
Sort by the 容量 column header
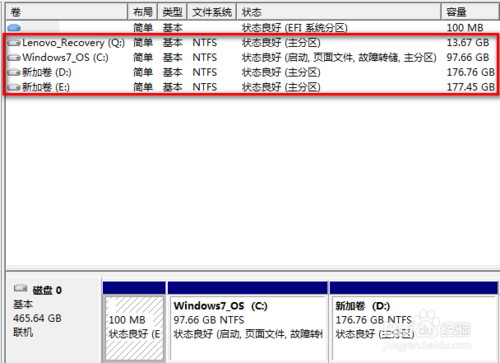(470, 12)
